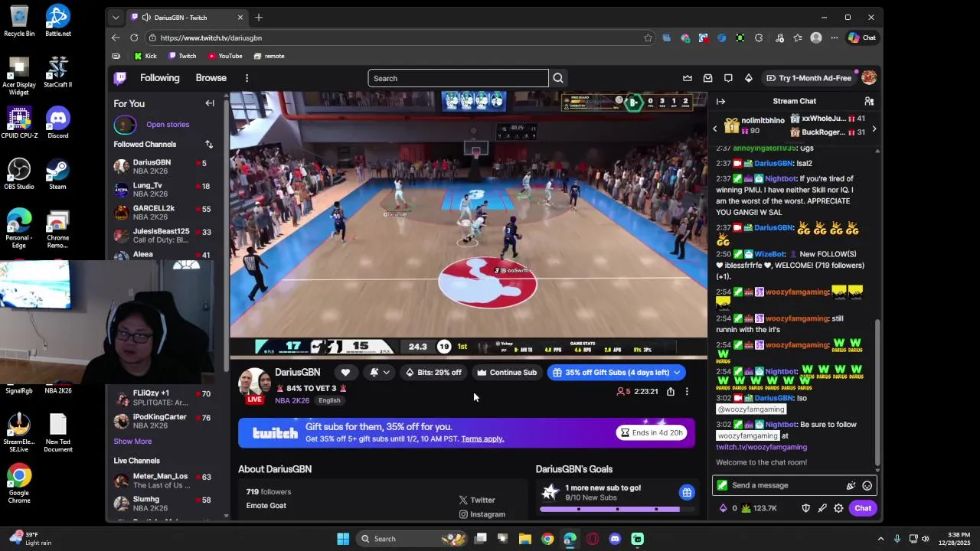This screenshot has height=551, width=980.
Task: Open the chat emote picker smiley
Action: (867, 485)
